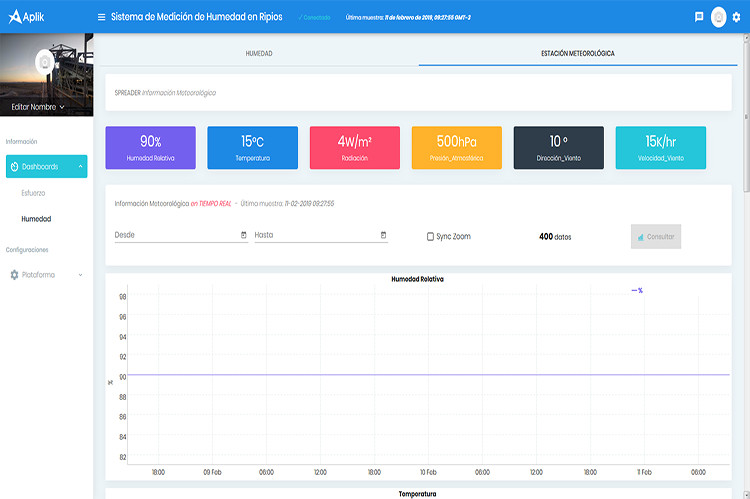Open the Hasta calendar picker icon
750x499 pixels.
383,235
